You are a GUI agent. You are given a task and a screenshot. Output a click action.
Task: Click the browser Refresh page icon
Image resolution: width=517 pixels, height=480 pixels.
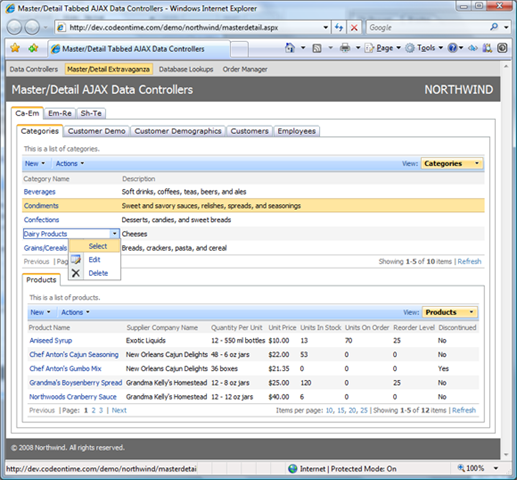pyautogui.click(x=339, y=28)
